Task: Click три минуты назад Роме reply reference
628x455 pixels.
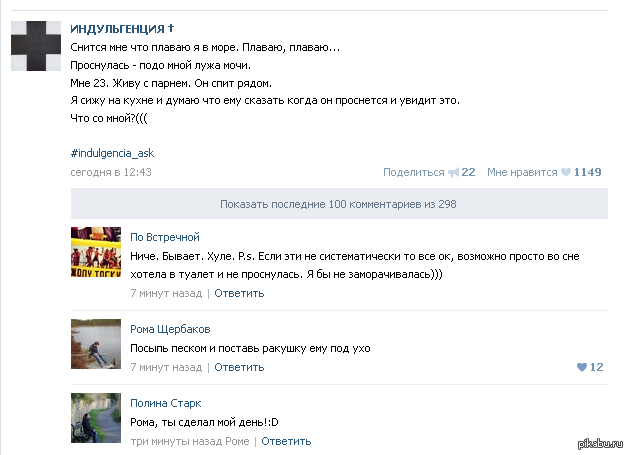Action: point(190,441)
